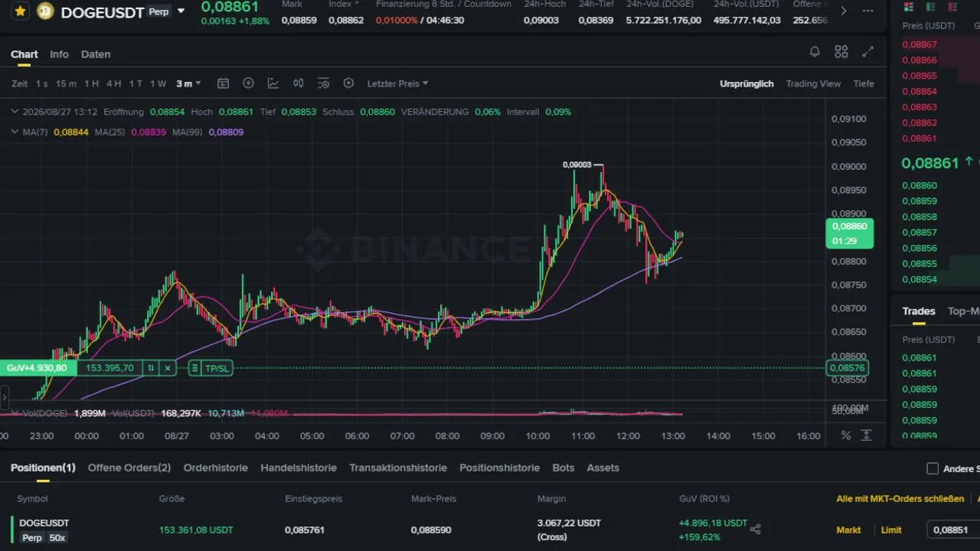Select the 1 W interval
Screen dimensions: 980x551
click(158, 83)
